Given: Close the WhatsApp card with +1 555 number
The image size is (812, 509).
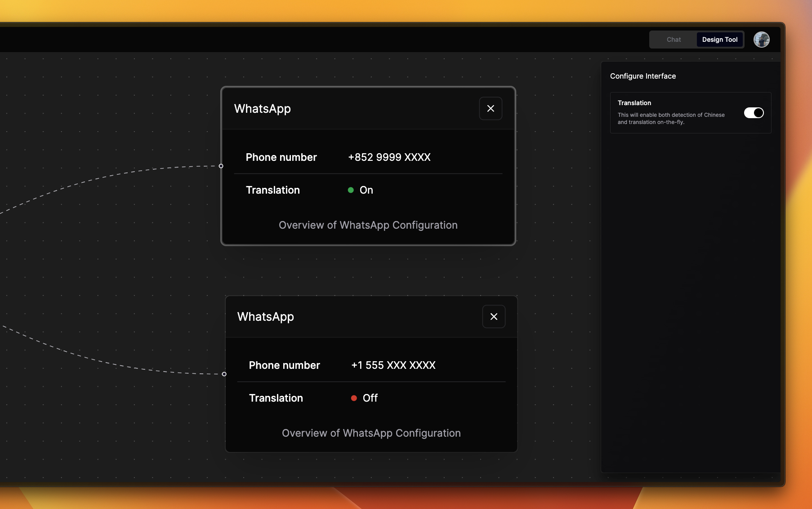Looking at the screenshot, I should point(494,317).
